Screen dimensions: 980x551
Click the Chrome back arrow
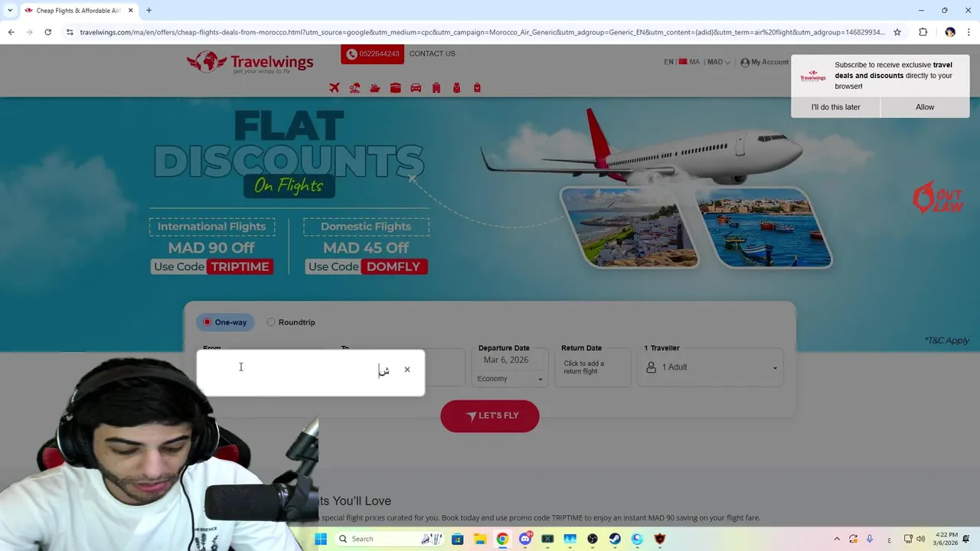(x=11, y=32)
